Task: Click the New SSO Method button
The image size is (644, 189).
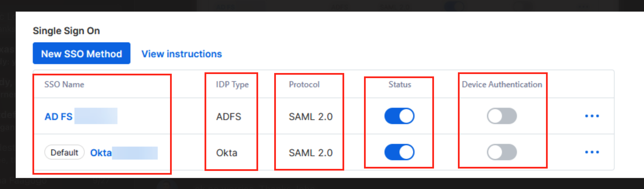Action: [82, 53]
